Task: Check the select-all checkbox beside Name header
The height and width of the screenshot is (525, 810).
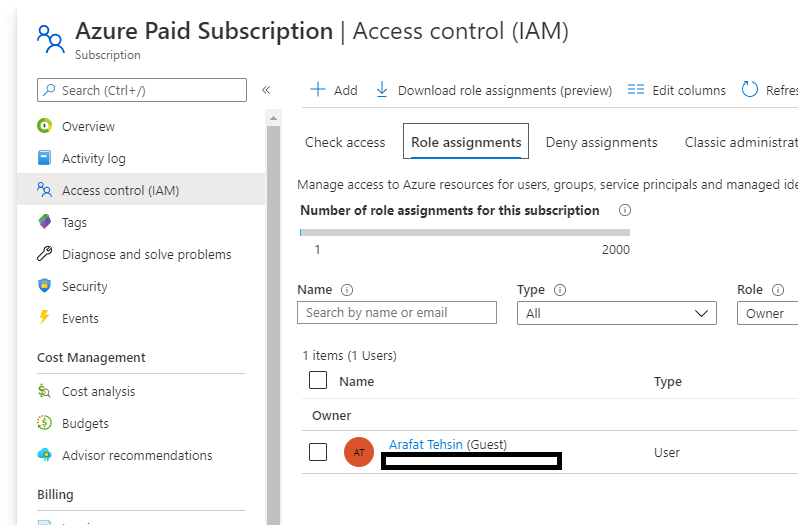Action: click(318, 380)
